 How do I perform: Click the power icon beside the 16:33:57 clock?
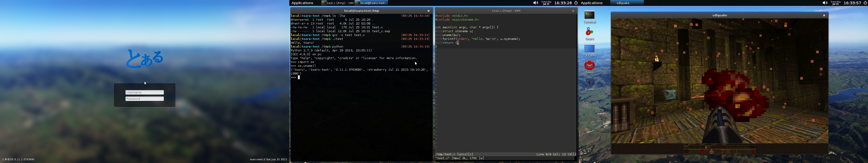point(865,3)
